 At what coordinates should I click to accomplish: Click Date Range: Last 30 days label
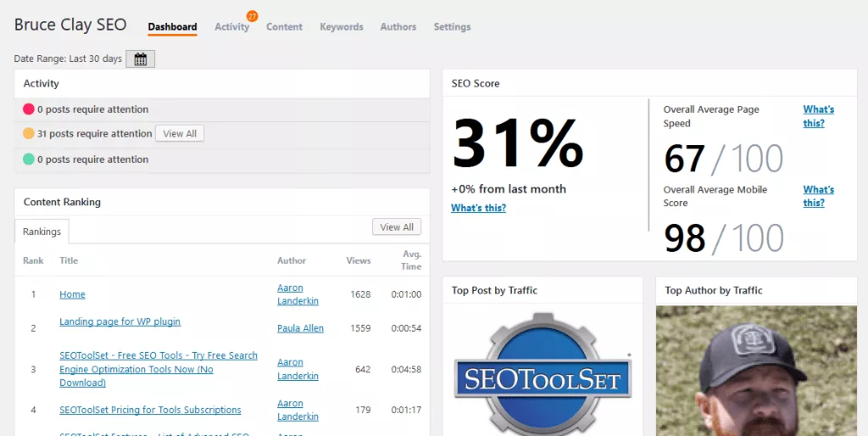[68, 59]
